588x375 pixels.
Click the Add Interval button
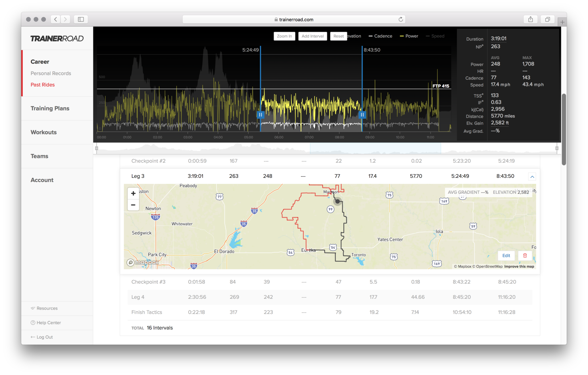coord(313,36)
